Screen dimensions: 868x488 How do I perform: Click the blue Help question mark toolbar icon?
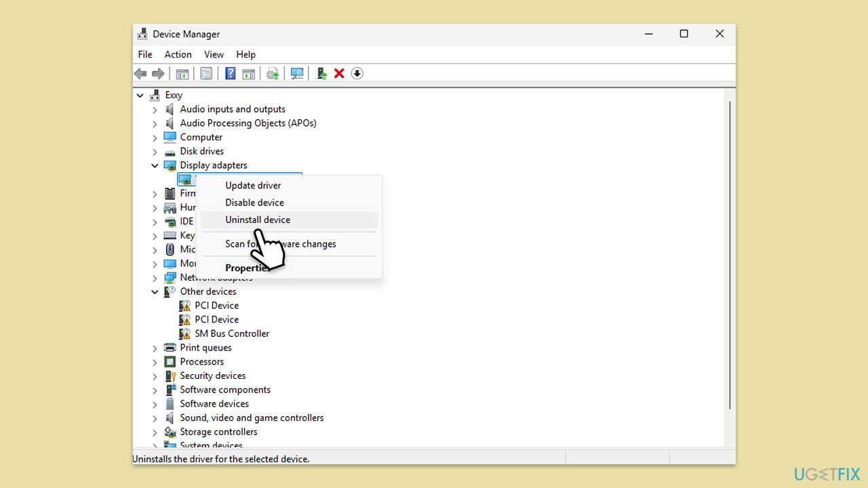coord(231,73)
